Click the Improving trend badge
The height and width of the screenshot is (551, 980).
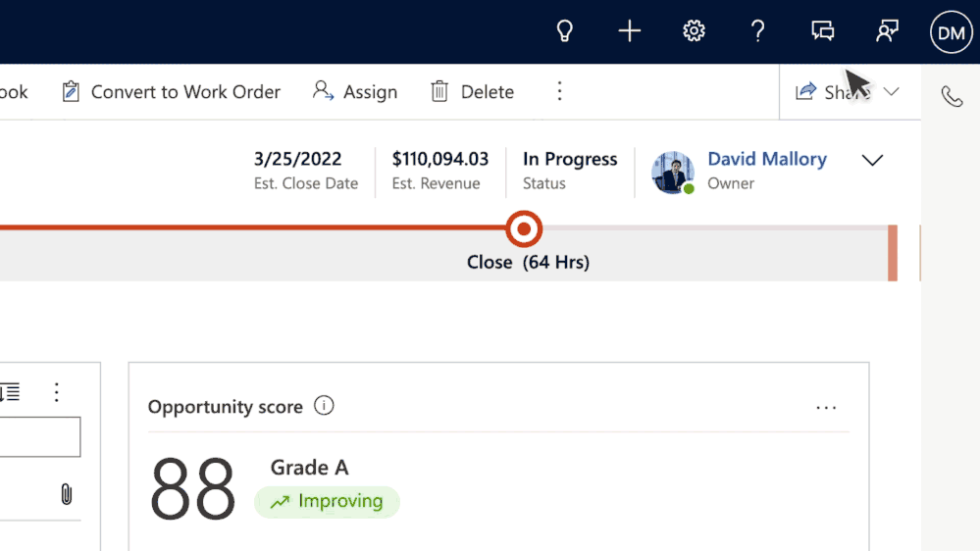pyautogui.click(x=327, y=502)
